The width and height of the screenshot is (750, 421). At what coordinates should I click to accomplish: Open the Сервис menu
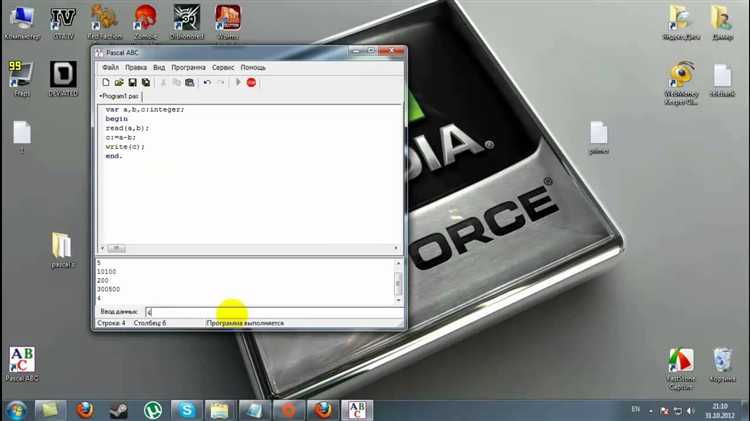tap(223, 67)
